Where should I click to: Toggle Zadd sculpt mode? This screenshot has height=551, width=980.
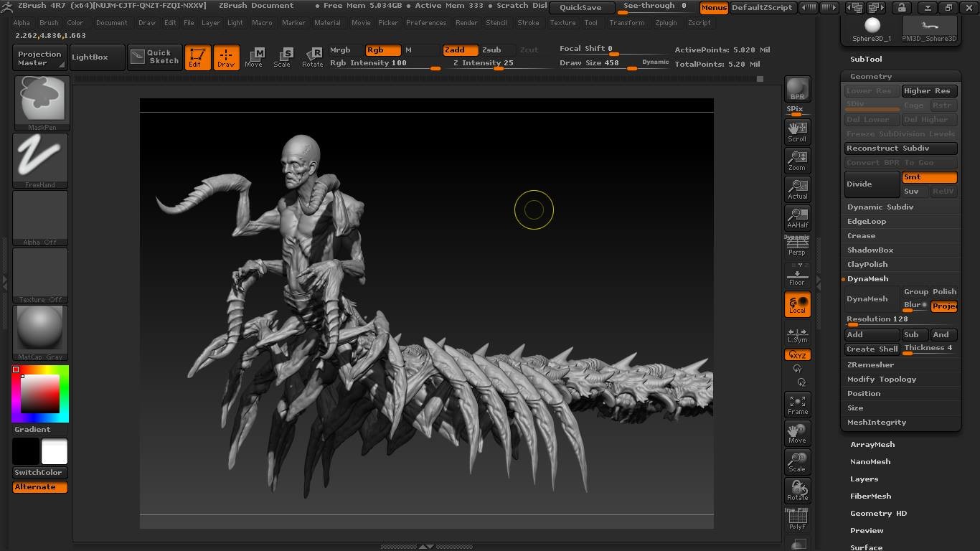point(460,50)
